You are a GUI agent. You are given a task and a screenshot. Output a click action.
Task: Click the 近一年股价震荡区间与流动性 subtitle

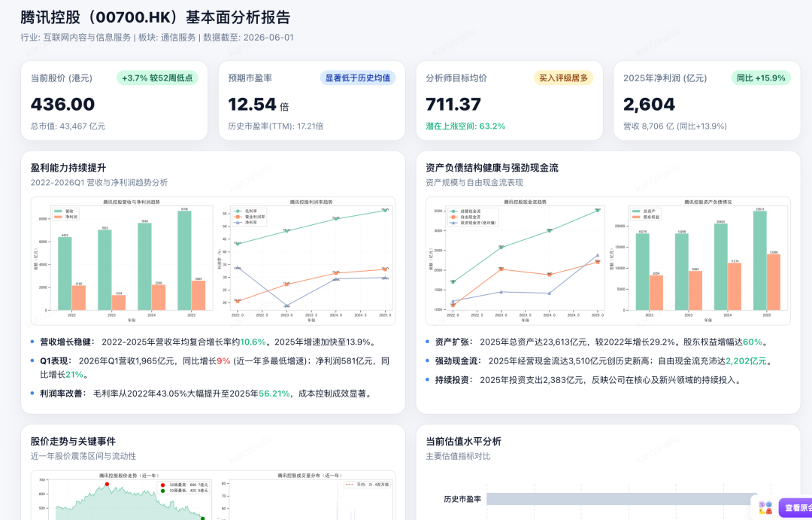pyautogui.click(x=83, y=456)
